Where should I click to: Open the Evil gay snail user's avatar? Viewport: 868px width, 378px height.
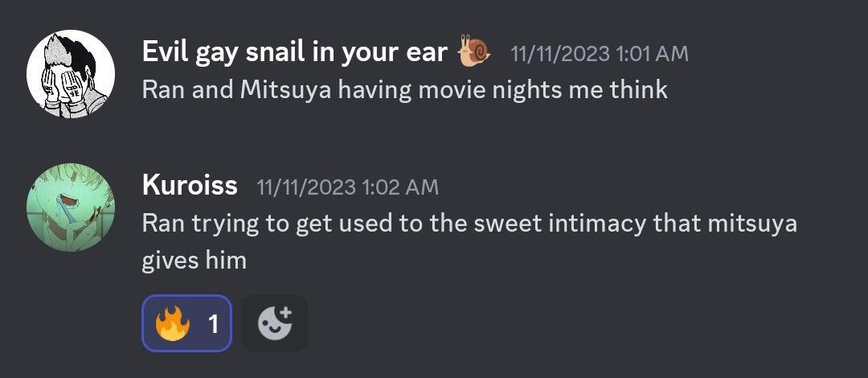click(71, 74)
